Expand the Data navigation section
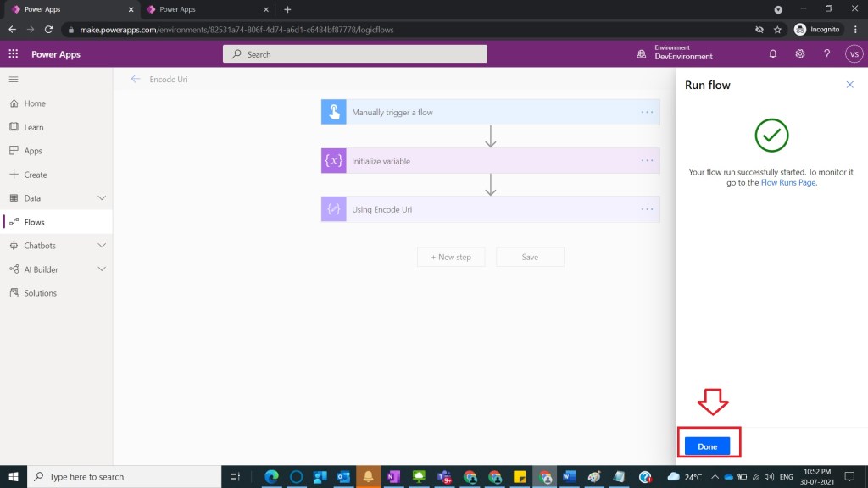The image size is (868, 488). 102,198
